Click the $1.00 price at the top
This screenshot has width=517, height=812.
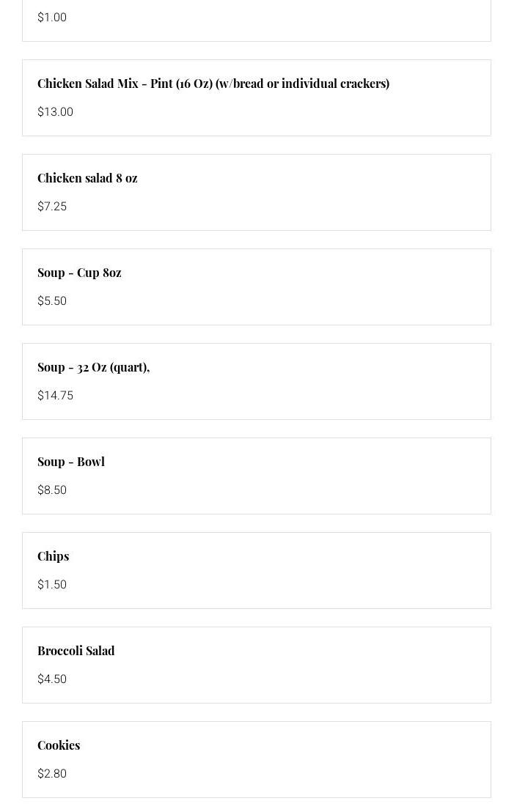(x=52, y=18)
